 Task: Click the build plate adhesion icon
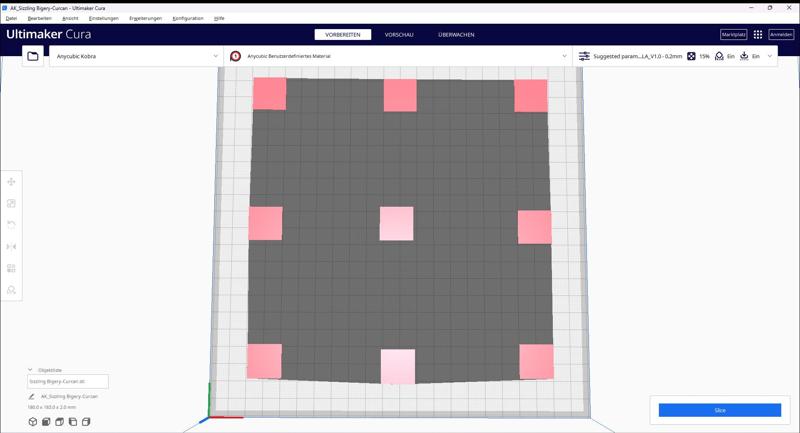coord(744,56)
